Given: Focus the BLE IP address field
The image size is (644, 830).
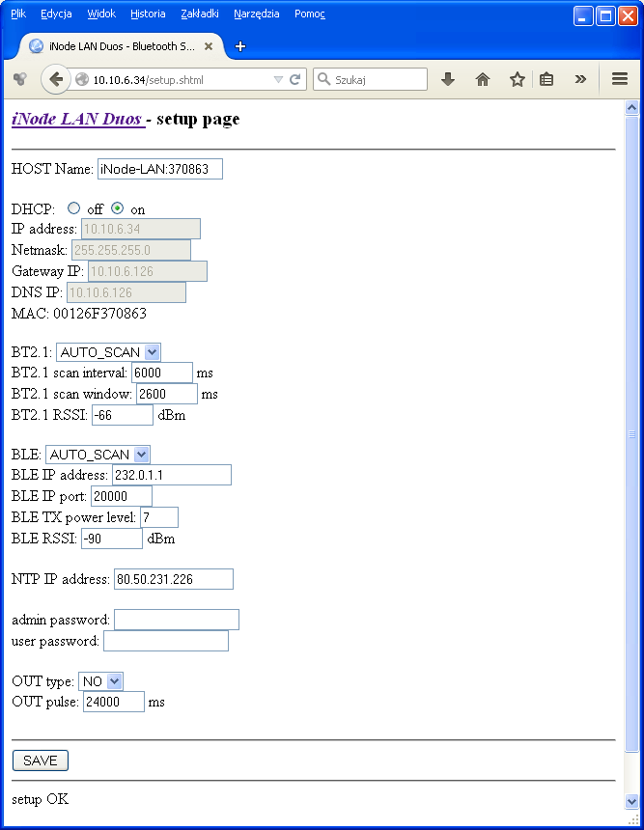Looking at the screenshot, I should [172, 475].
